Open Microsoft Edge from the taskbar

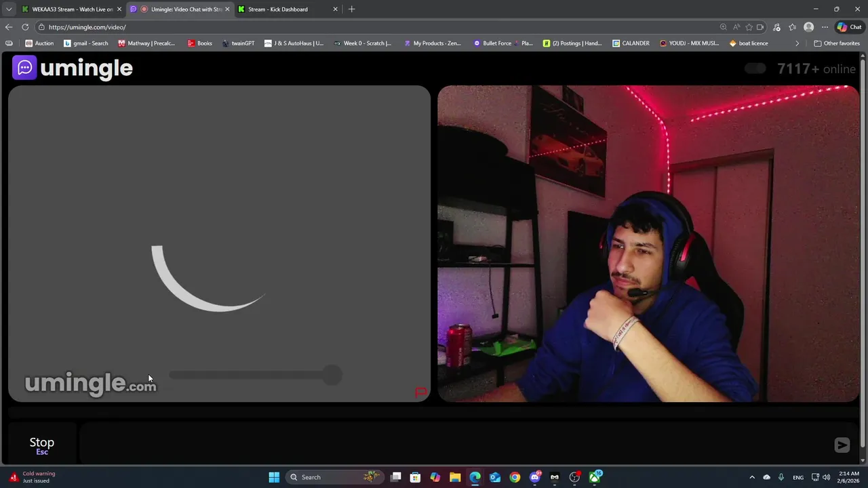[475, 477]
